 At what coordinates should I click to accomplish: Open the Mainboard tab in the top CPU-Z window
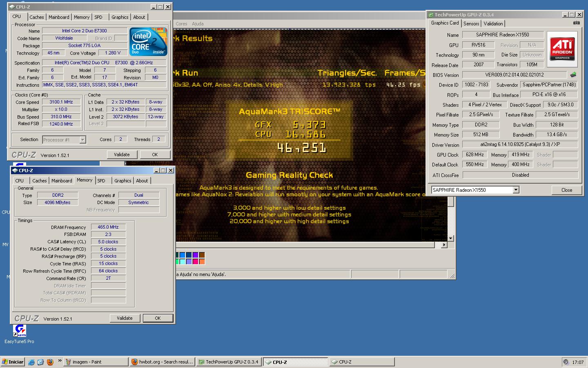59,17
